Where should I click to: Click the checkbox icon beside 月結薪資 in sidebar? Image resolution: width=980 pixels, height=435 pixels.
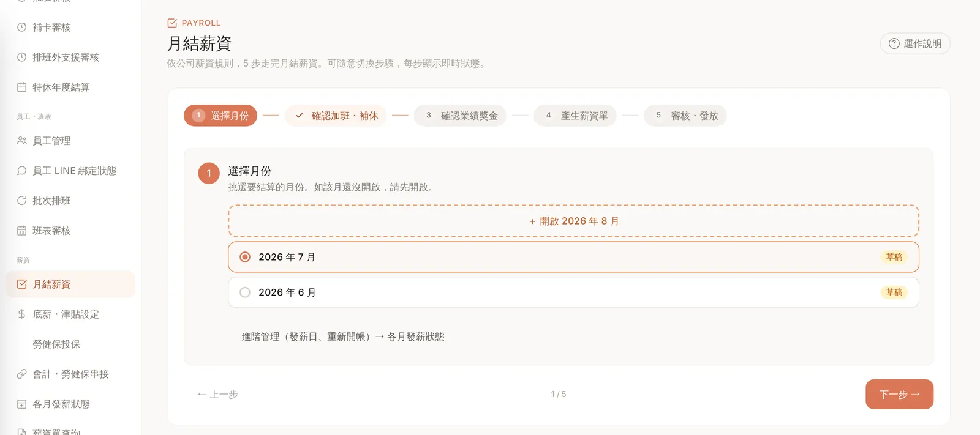21,284
